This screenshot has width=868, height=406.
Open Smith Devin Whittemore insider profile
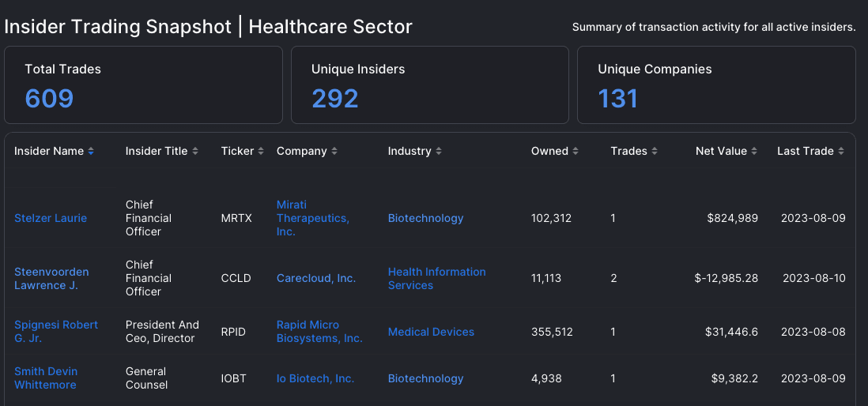click(x=45, y=378)
